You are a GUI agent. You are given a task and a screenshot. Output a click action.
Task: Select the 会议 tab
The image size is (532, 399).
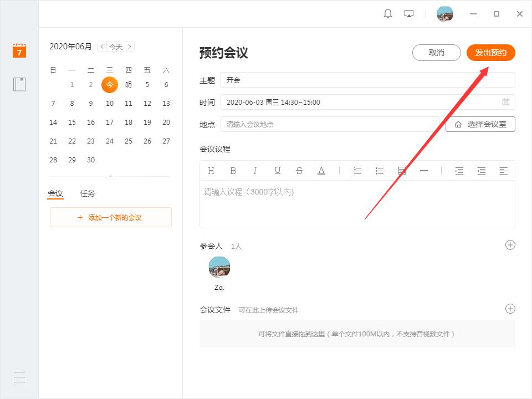tap(55, 193)
